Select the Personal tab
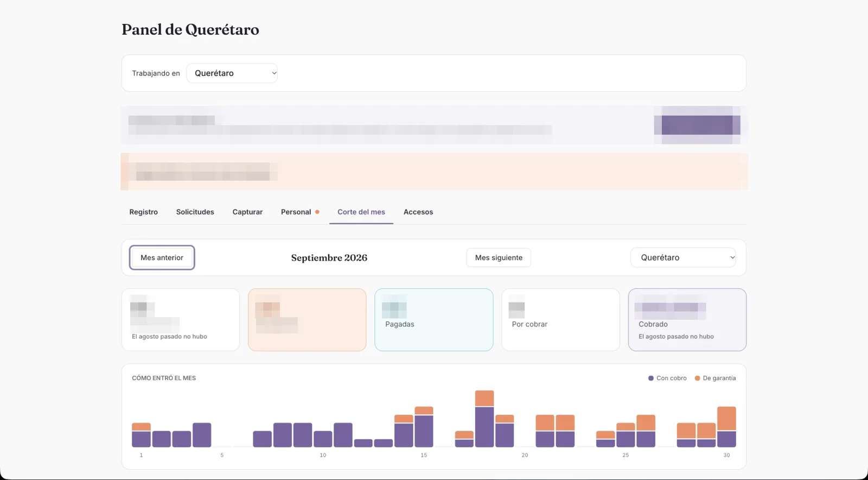Image resolution: width=868 pixels, height=480 pixels. [300, 212]
